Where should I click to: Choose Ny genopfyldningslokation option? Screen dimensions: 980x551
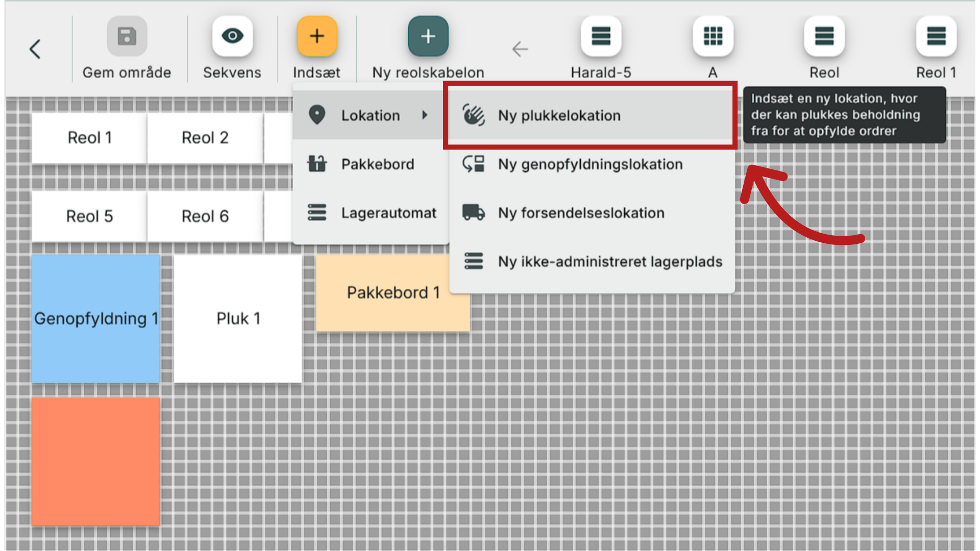590,164
